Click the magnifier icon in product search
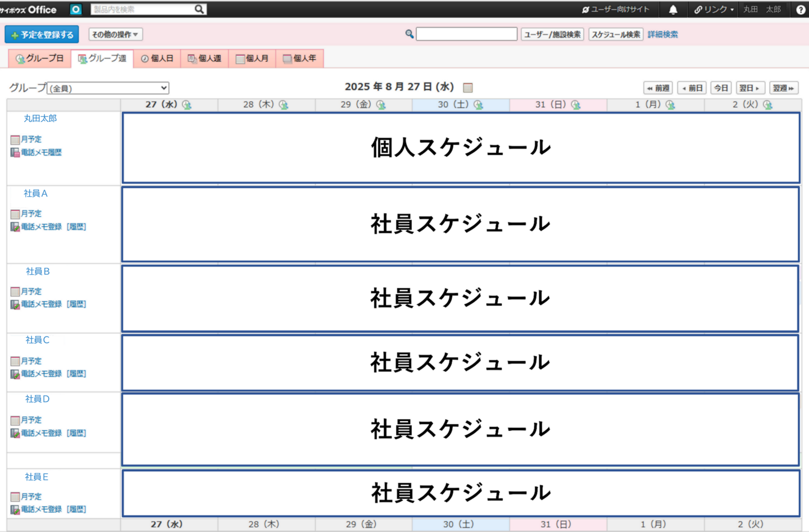This screenshot has height=532, width=809. (199, 10)
